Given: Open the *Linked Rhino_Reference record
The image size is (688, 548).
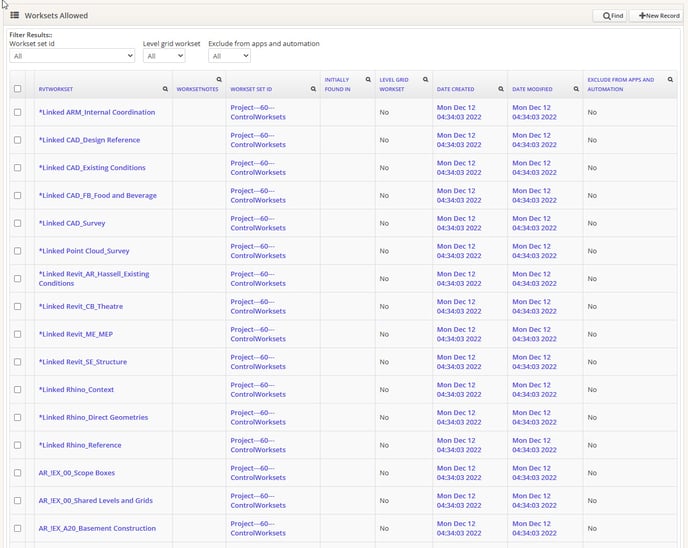Looking at the screenshot, I should [x=80, y=445].
